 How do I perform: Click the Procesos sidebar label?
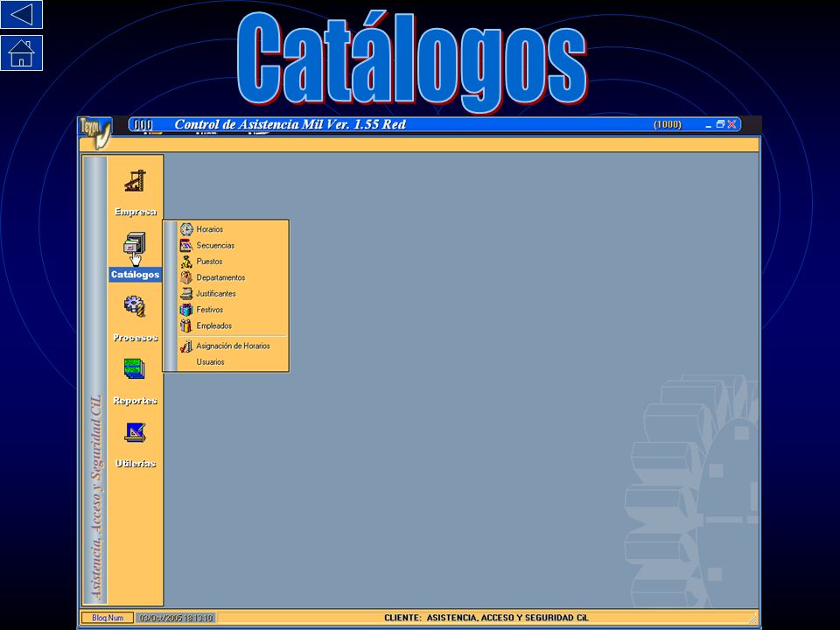click(136, 338)
